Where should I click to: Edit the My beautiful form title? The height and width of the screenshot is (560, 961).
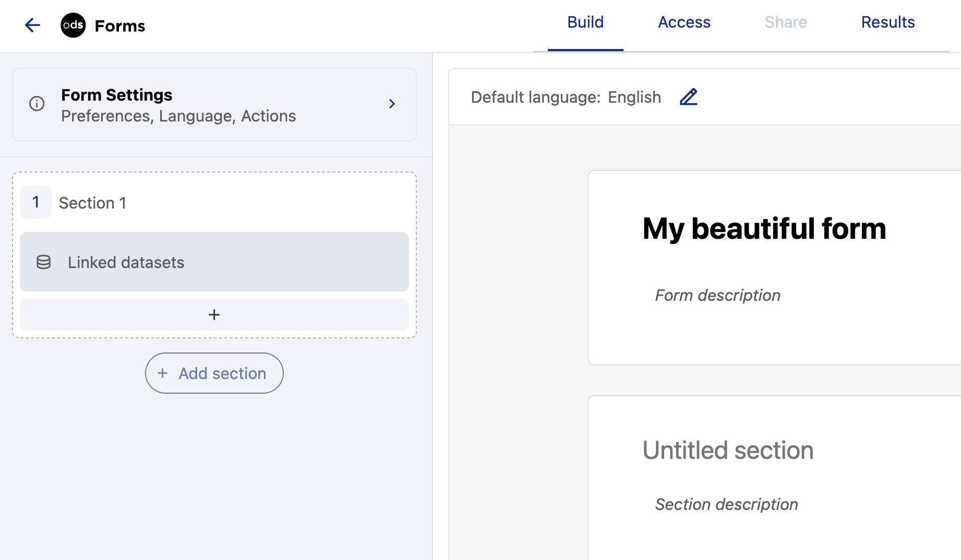[764, 228]
